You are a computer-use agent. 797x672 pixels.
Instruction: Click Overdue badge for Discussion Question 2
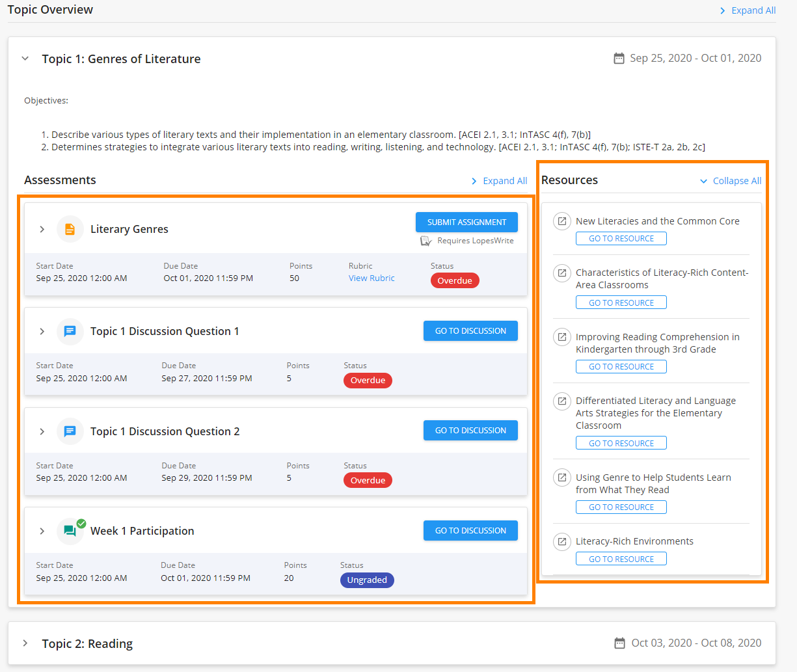point(368,480)
